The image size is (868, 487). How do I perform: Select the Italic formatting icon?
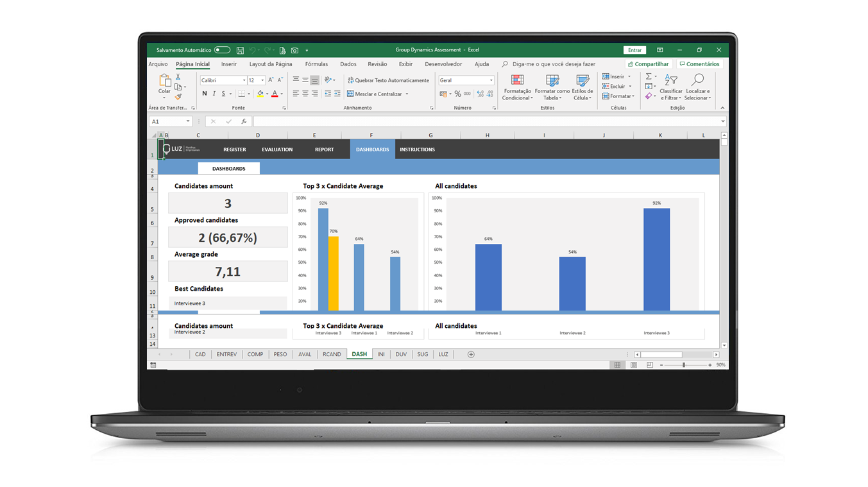pyautogui.click(x=214, y=94)
